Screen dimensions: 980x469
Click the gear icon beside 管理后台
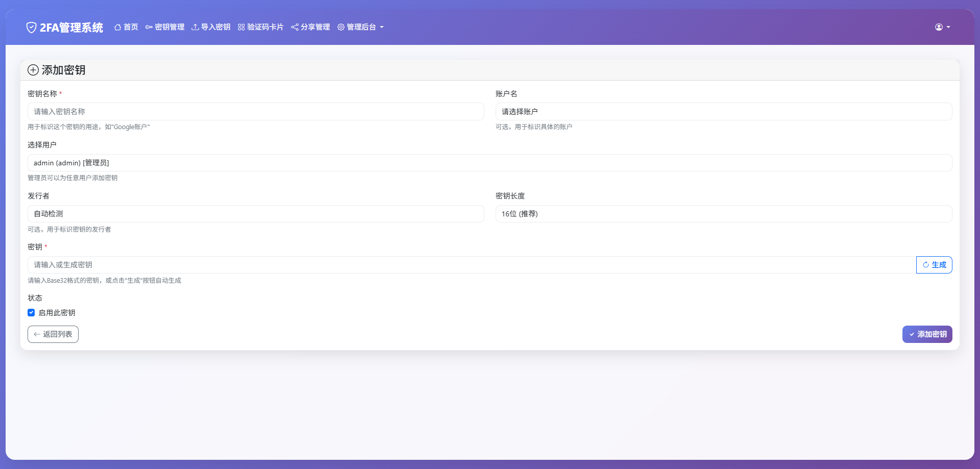pyautogui.click(x=340, y=27)
